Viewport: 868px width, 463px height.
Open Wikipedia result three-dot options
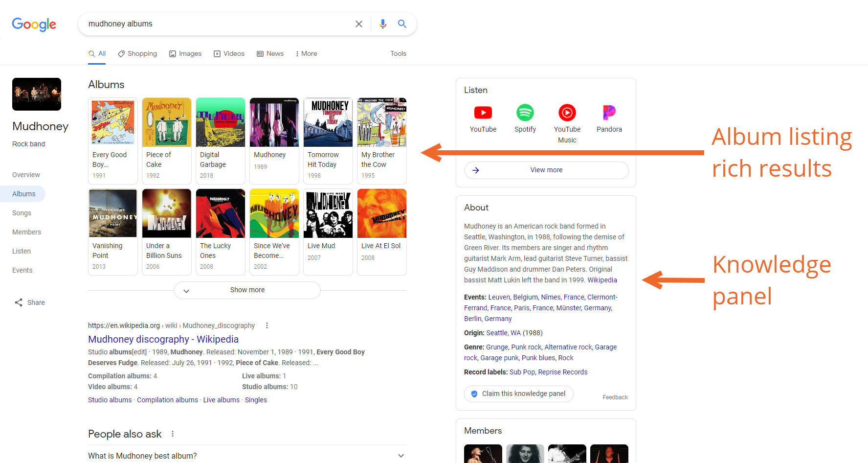click(267, 325)
